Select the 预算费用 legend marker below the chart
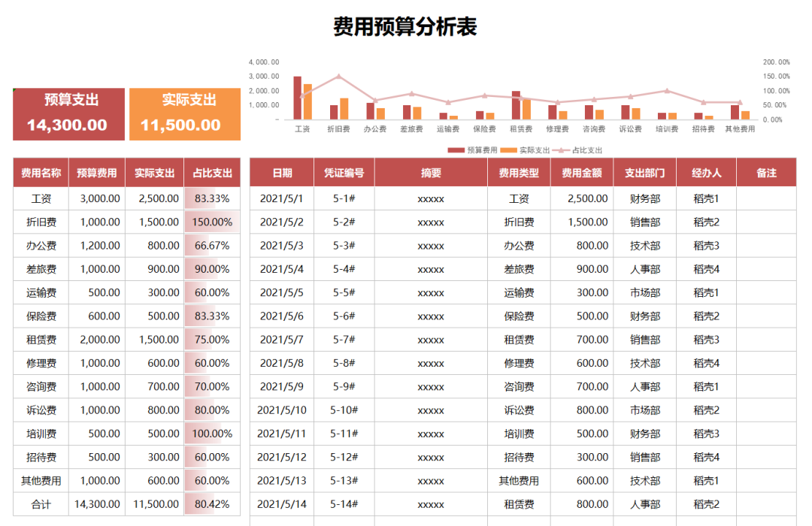812x526 pixels. pyautogui.click(x=456, y=150)
